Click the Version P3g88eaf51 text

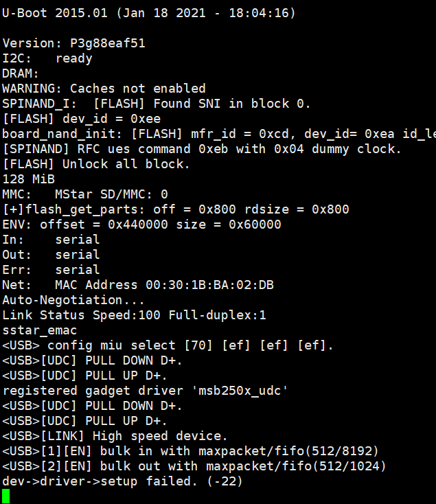[x=73, y=43]
